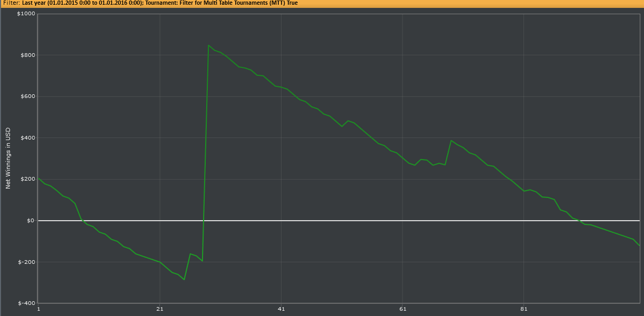Image resolution: width=644 pixels, height=316 pixels.
Task: Click the $-400 y-axis label
Action: [x=27, y=303]
